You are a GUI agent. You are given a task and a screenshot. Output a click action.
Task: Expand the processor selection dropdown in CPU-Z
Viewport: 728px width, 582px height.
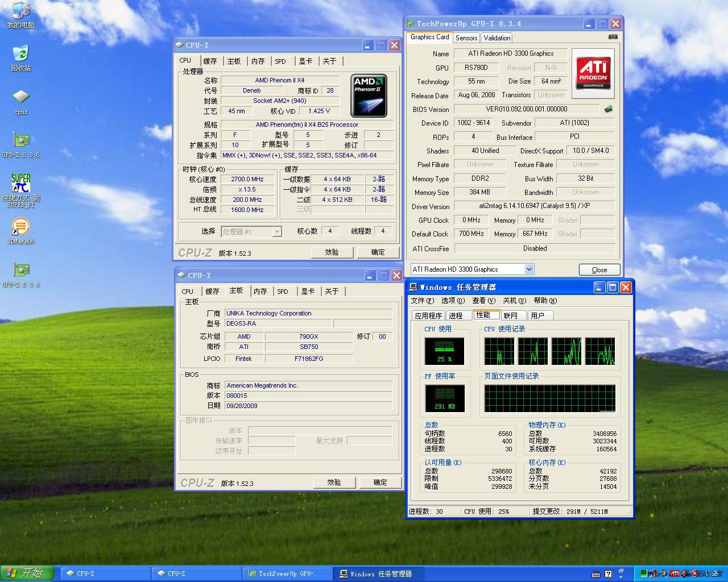coord(277,231)
